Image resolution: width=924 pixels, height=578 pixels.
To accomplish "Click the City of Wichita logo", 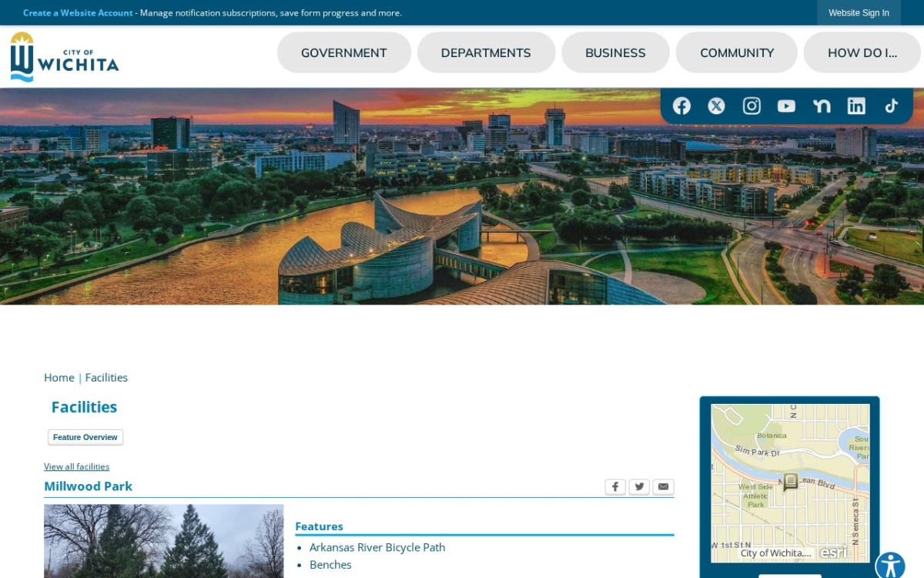I will click(65, 57).
